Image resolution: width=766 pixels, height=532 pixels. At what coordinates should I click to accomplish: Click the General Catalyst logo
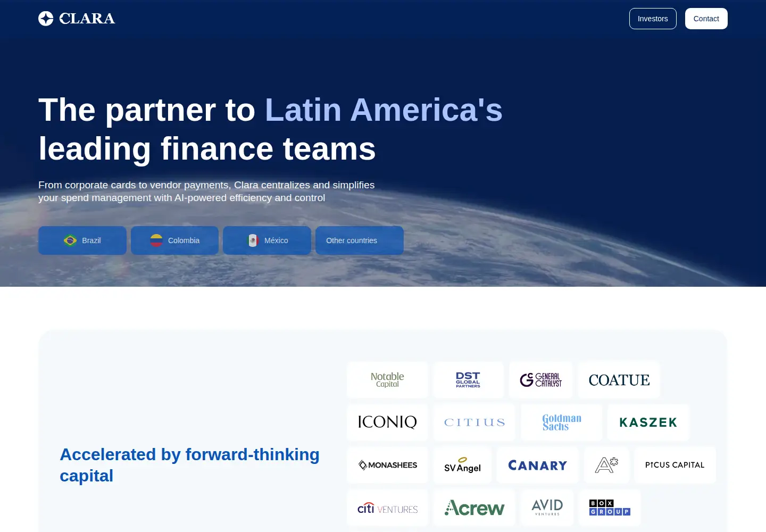click(x=540, y=380)
